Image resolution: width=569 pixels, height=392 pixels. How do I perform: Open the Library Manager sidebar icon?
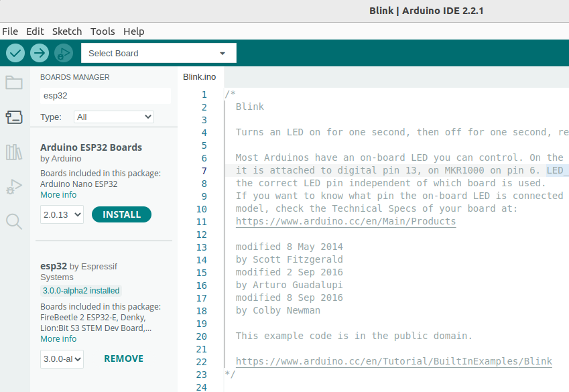tap(14, 152)
